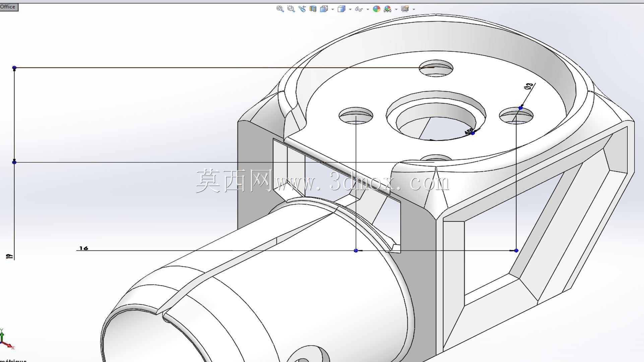This screenshot has height=362, width=644.
Task: Open the View Orientation dropdown arrow
Action: click(x=333, y=9)
